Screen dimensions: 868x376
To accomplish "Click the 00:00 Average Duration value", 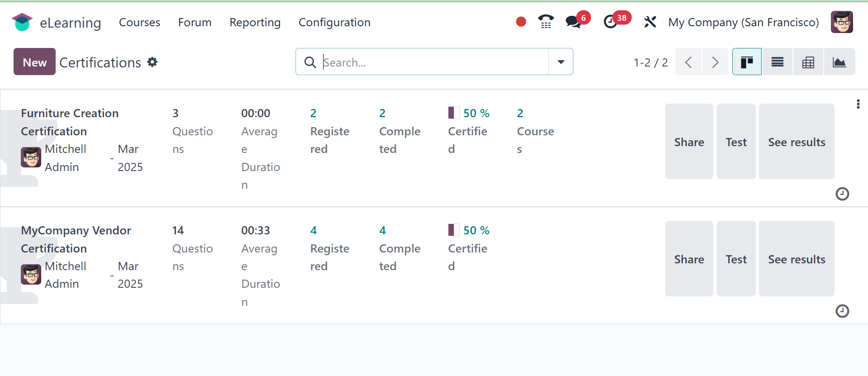I will click(256, 113).
